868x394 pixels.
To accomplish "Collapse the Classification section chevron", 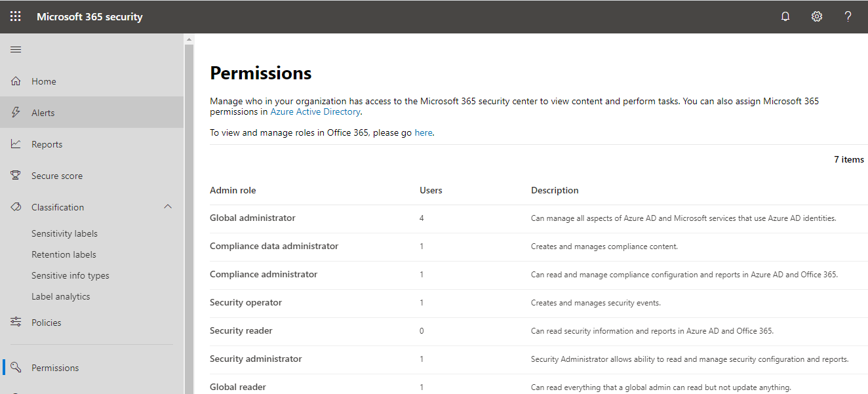I will [168, 207].
